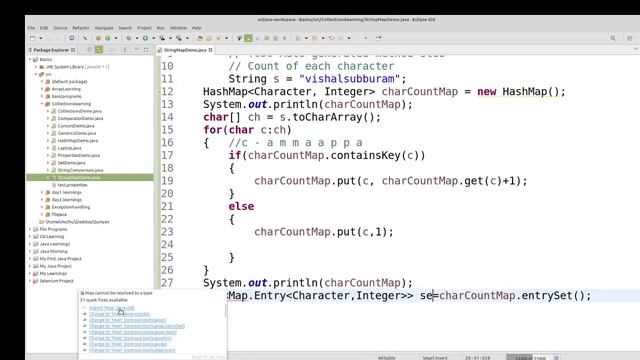Click the quick fix popup scrollbar
The height and width of the screenshot is (360, 640).
[225, 311]
